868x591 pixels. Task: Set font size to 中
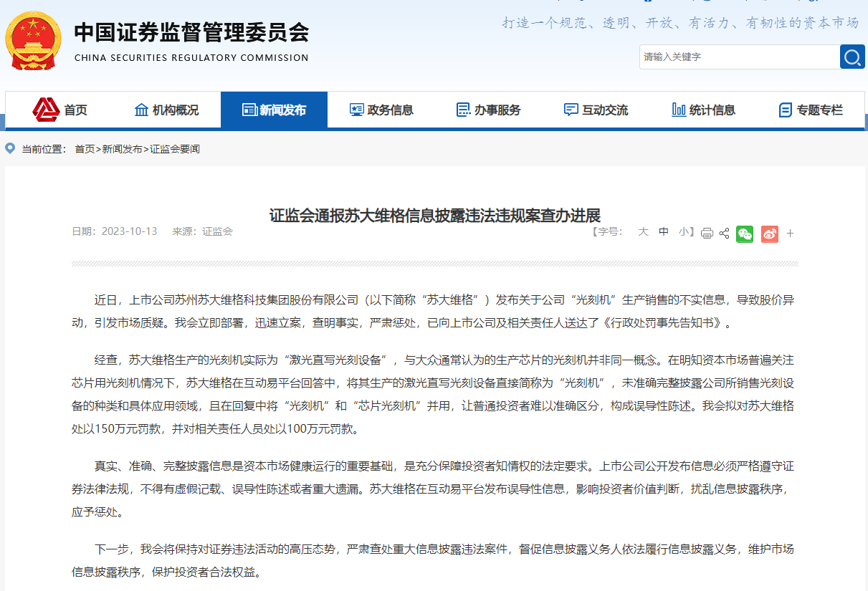pos(664,232)
